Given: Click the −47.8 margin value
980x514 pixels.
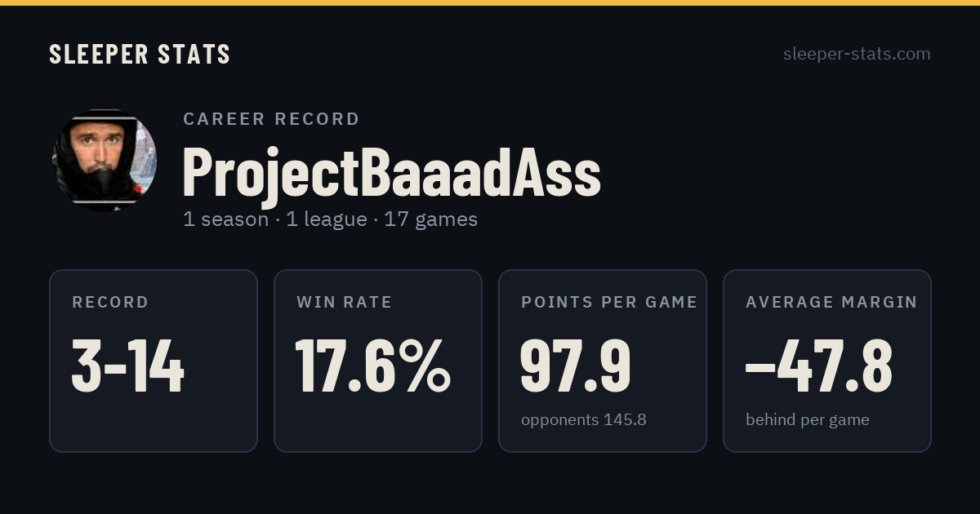Looking at the screenshot, I should (x=819, y=366).
